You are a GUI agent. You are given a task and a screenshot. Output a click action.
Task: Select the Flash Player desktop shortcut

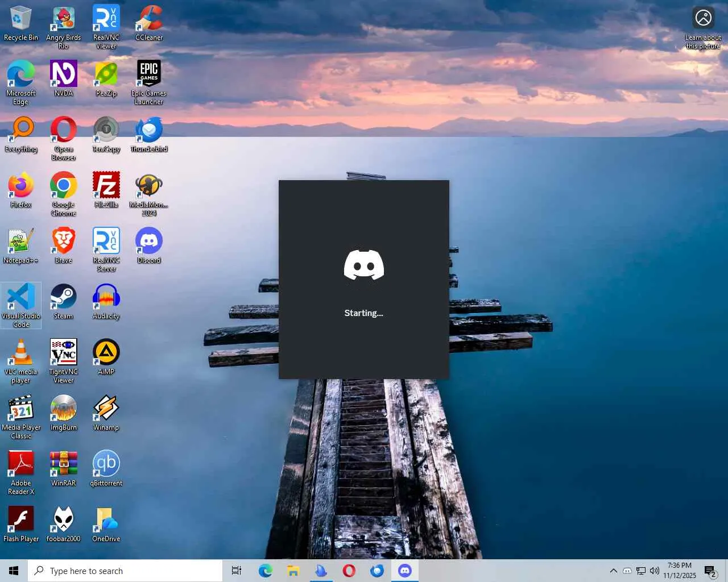point(21,525)
